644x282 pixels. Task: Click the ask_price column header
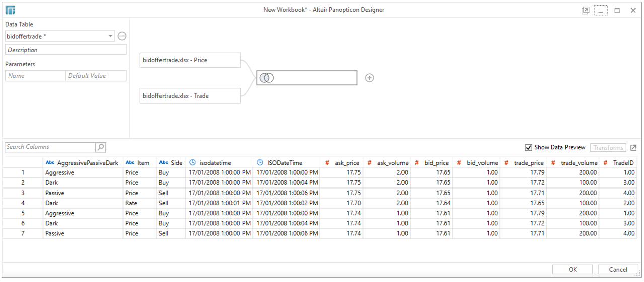pos(342,163)
